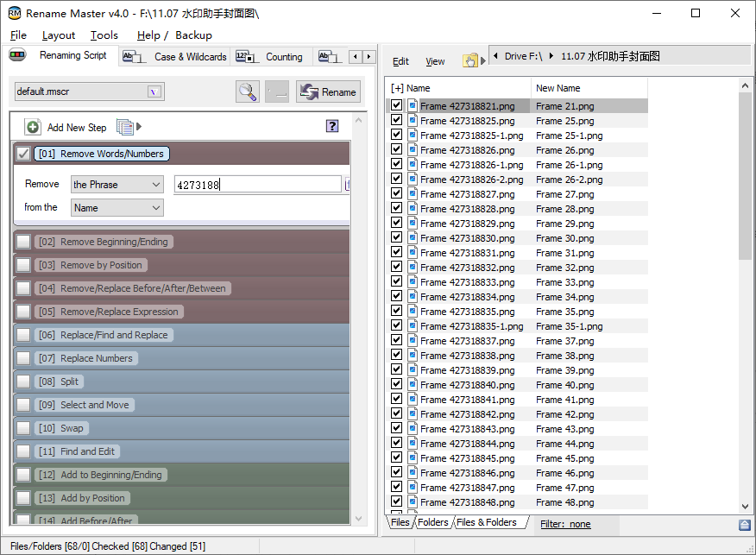Viewport: 756px width, 555px height.
Task: Enable step 06 Replace/Find and Replace
Action: (x=23, y=335)
